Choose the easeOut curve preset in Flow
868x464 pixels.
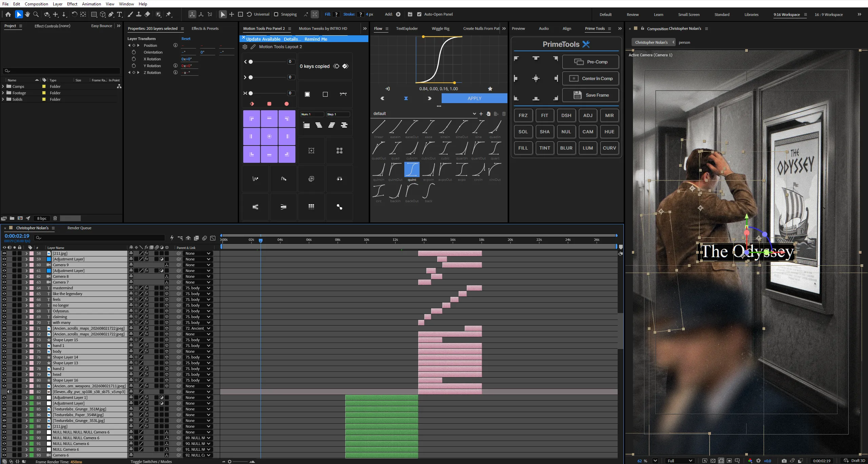point(412,129)
